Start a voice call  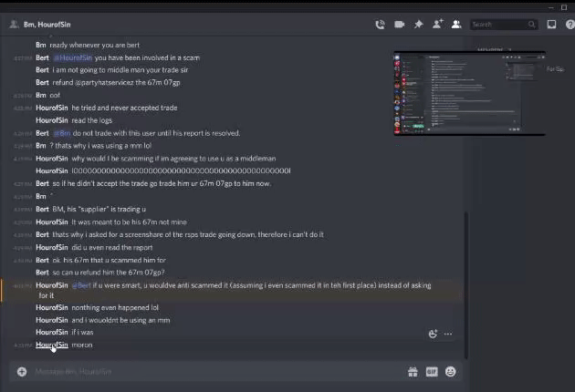(x=380, y=25)
